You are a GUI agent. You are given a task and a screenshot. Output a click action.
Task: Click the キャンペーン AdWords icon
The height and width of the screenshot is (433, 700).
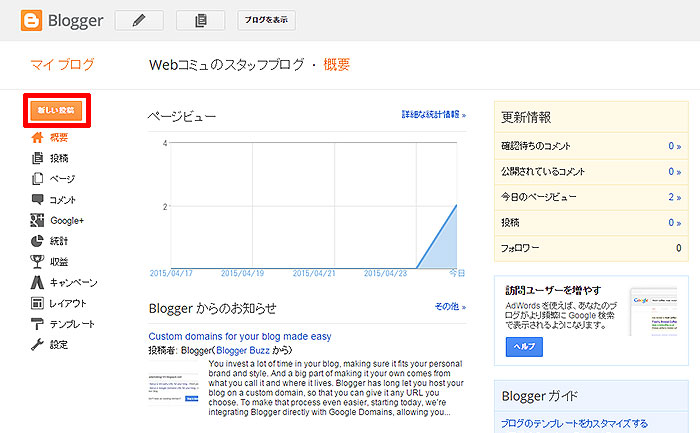pos(37,282)
